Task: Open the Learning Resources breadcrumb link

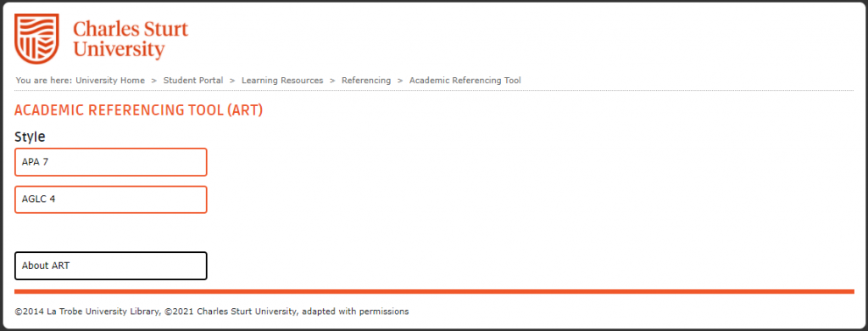Action: coord(282,81)
